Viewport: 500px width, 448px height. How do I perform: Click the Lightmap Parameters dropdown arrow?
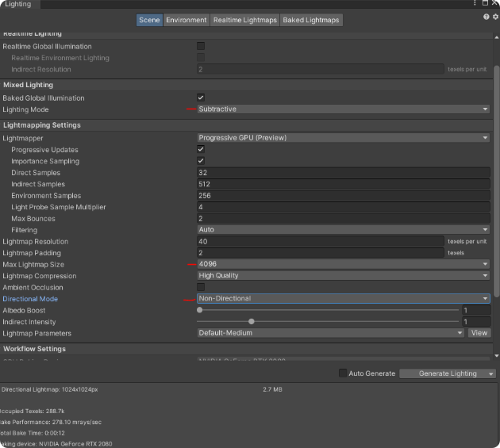click(x=460, y=333)
